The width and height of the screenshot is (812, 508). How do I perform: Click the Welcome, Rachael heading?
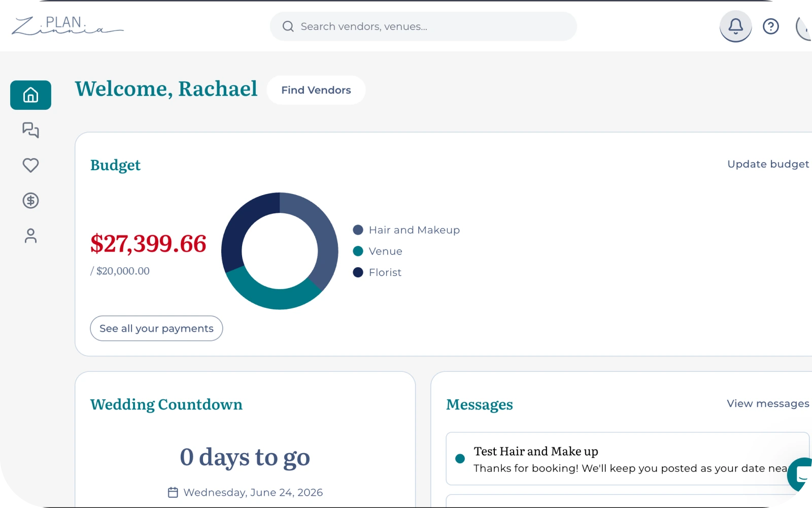click(166, 89)
